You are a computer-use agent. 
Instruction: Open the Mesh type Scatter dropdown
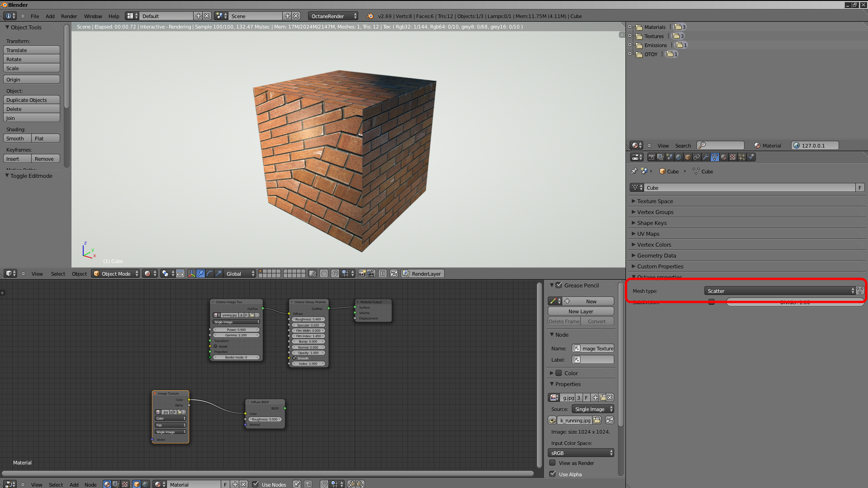point(780,291)
